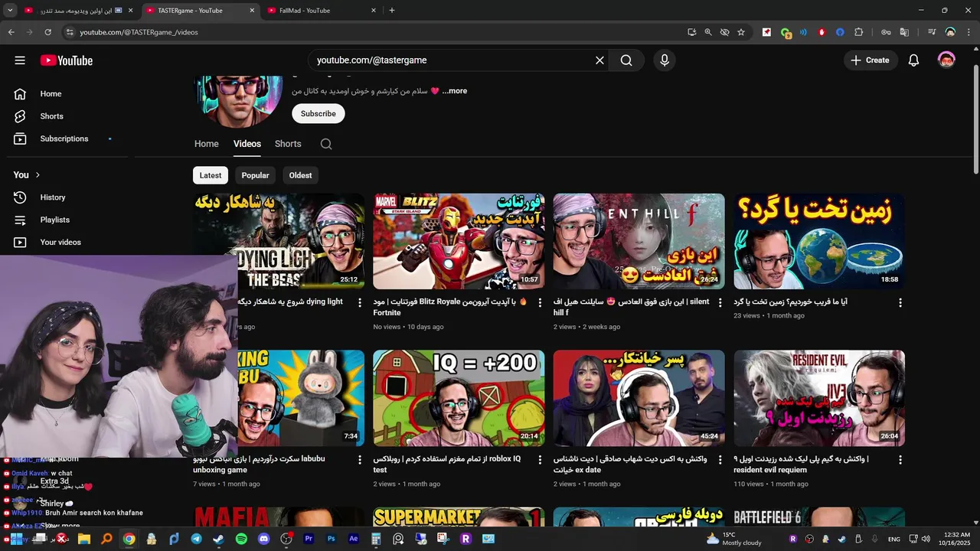Open the Chrome tab search dropdown
This screenshot has width=980, height=551.
click(x=10, y=11)
